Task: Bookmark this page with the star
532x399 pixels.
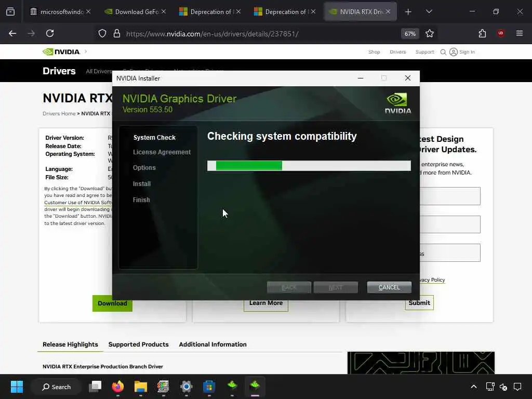Action: pyautogui.click(x=430, y=33)
